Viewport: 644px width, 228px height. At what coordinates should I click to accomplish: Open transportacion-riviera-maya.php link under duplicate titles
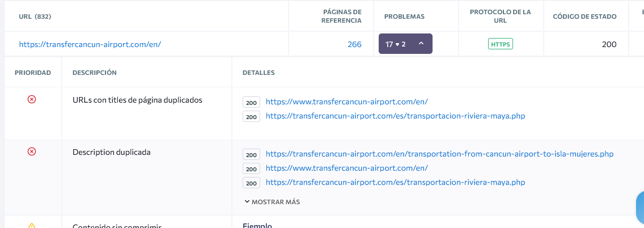coord(395,116)
